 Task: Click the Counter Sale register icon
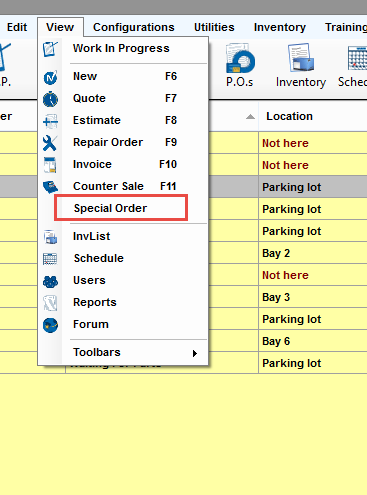(50, 187)
